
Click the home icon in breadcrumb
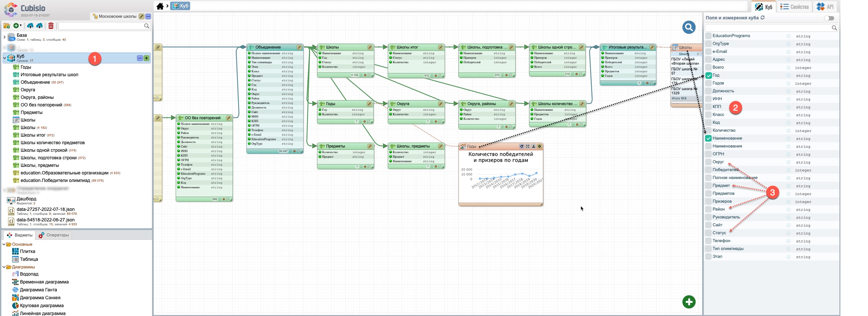point(160,6)
